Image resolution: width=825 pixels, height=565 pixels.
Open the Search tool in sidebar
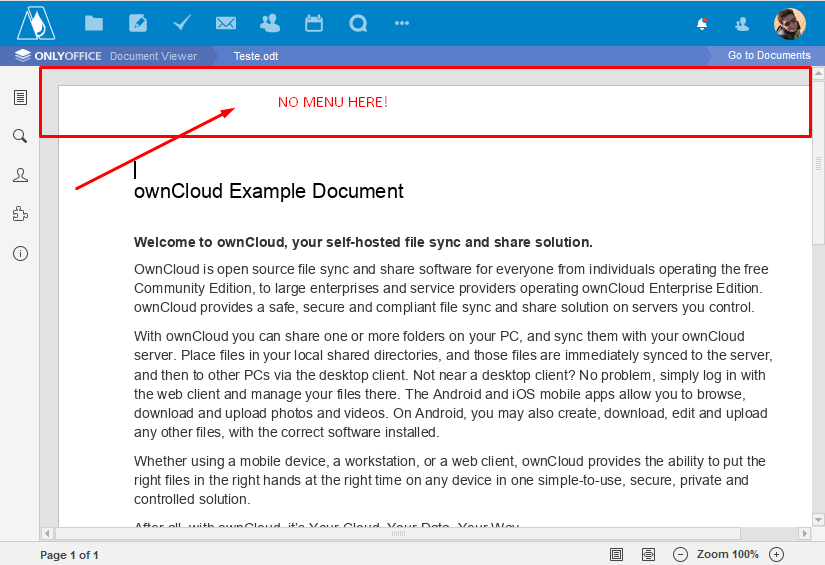(x=20, y=136)
